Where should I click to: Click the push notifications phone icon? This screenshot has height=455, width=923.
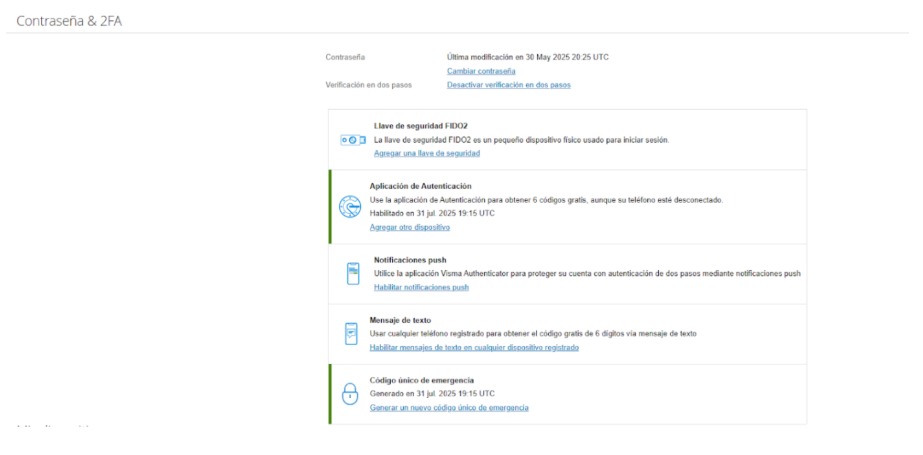coord(353,274)
